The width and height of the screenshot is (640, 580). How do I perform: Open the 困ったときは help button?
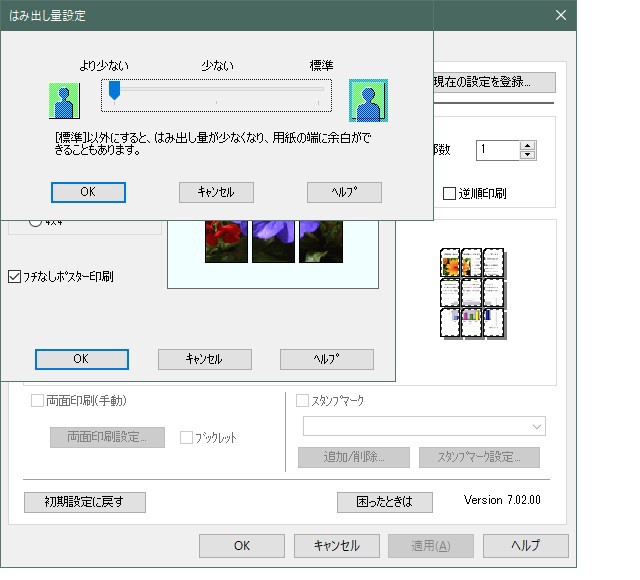[x=387, y=502]
